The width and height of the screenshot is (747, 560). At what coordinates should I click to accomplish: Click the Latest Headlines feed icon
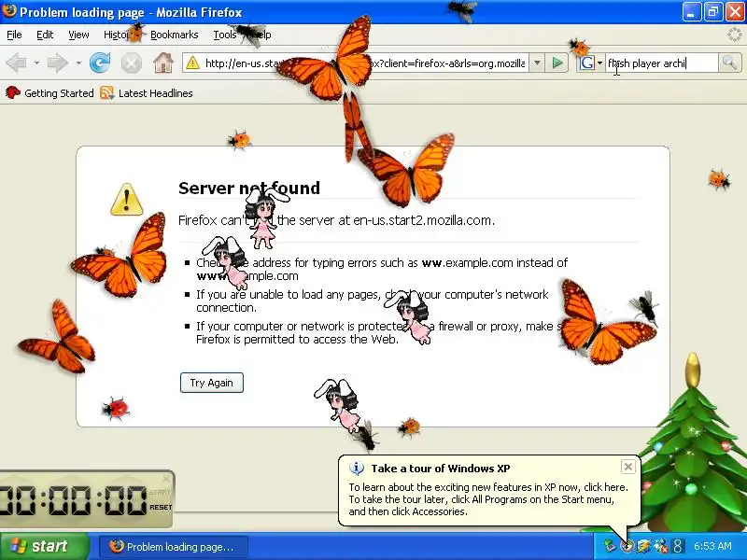106,92
